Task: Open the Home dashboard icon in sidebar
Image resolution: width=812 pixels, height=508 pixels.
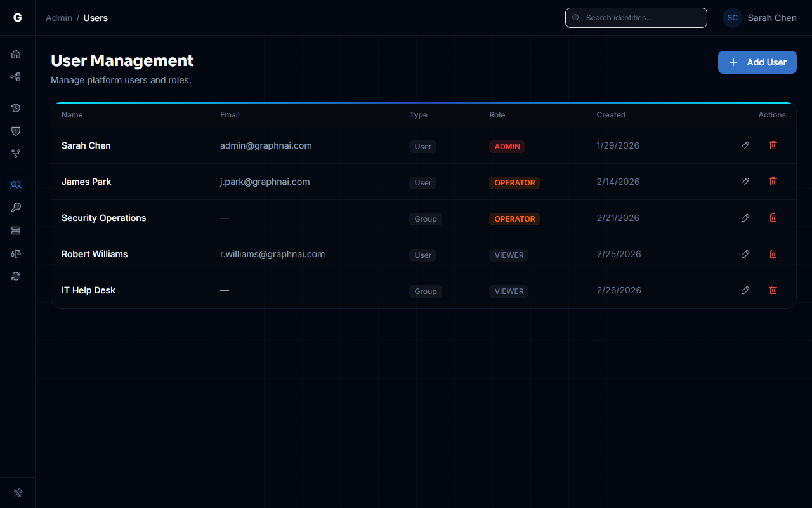Action: 16,54
